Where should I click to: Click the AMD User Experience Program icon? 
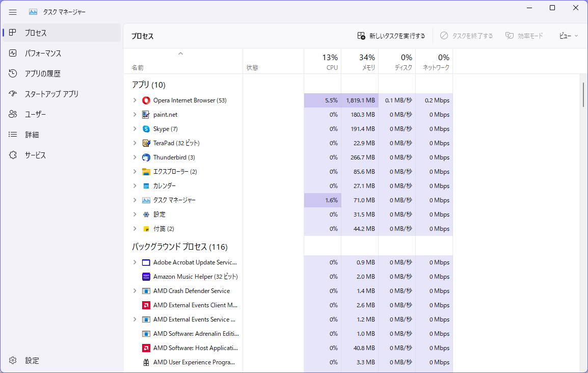click(x=146, y=362)
